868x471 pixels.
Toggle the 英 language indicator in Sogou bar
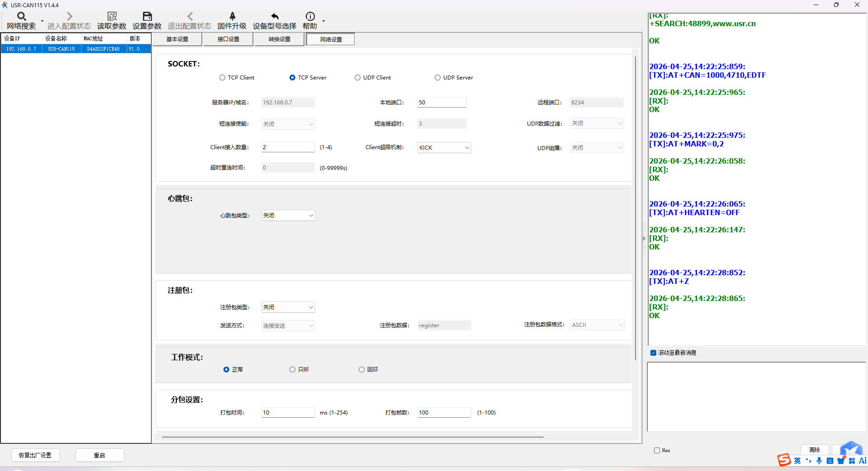tap(797, 461)
